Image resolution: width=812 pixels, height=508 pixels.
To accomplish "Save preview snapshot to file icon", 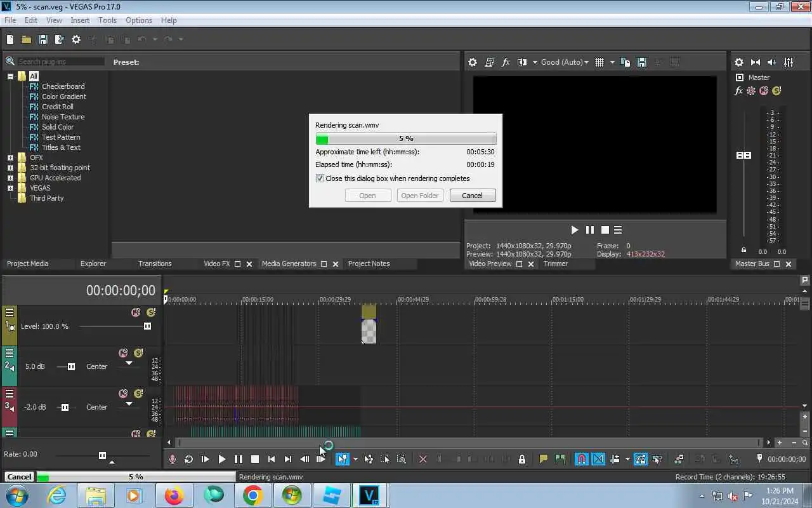I will coord(642,62).
